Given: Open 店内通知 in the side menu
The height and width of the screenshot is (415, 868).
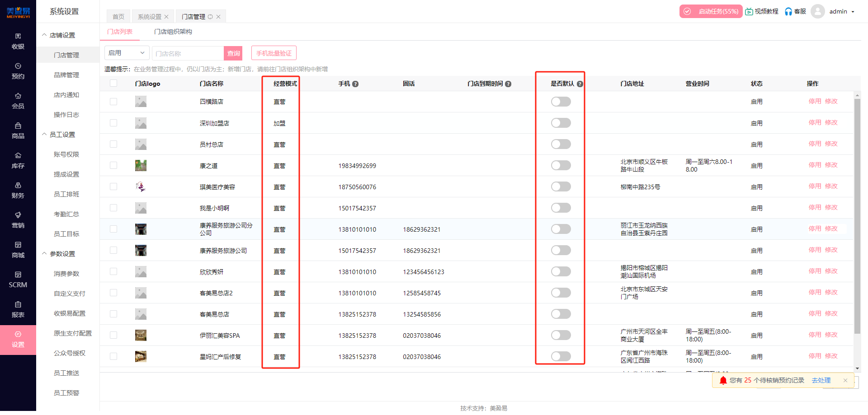Looking at the screenshot, I should pyautogui.click(x=66, y=95).
